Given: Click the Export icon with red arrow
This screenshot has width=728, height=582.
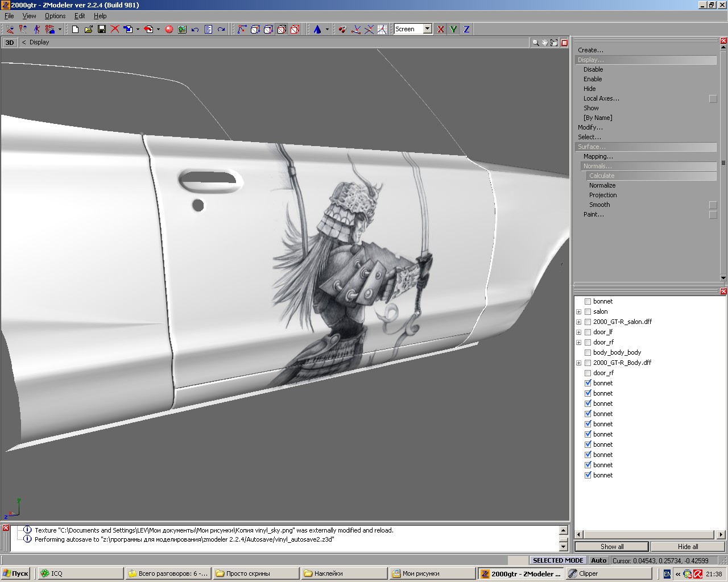Looking at the screenshot, I should (x=148, y=29).
